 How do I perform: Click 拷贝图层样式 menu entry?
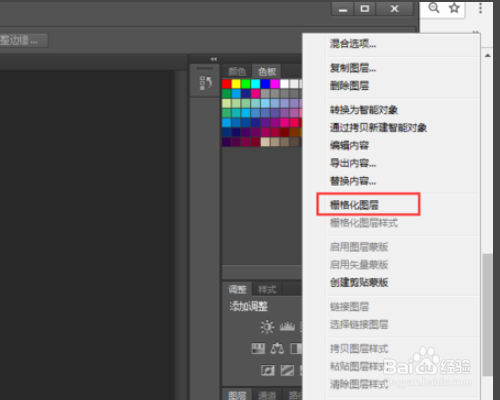[359, 349]
